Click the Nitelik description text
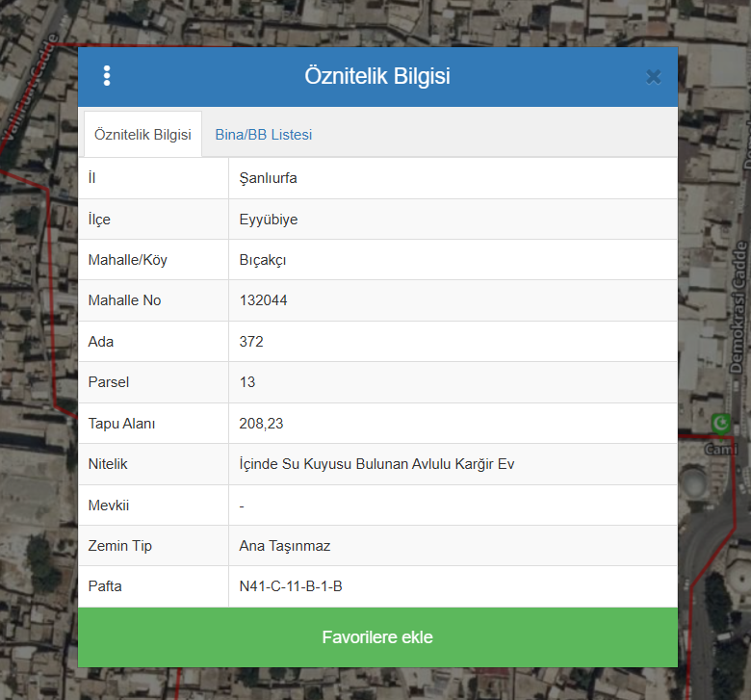Image resolution: width=751 pixels, height=700 pixels. click(376, 464)
